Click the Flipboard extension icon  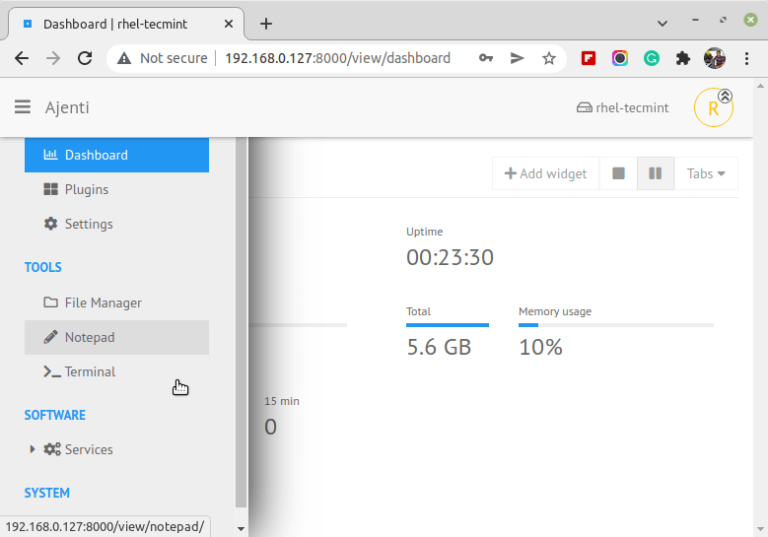589,59
